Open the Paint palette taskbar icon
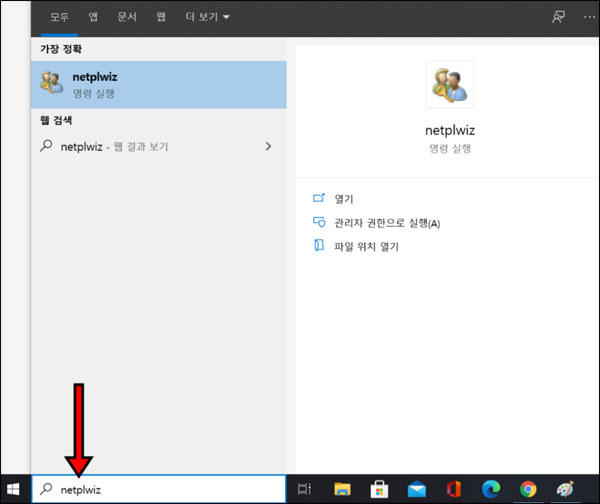Viewport: 600px width, 504px height. tap(565, 489)
